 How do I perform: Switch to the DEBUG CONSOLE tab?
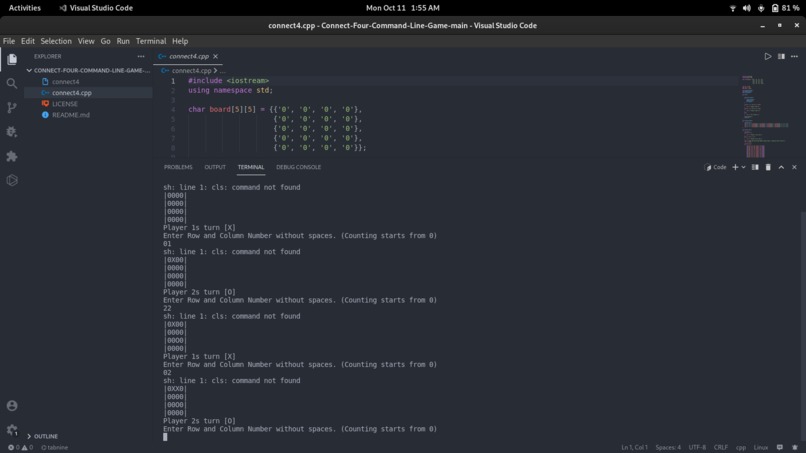(x=298, y=167)
